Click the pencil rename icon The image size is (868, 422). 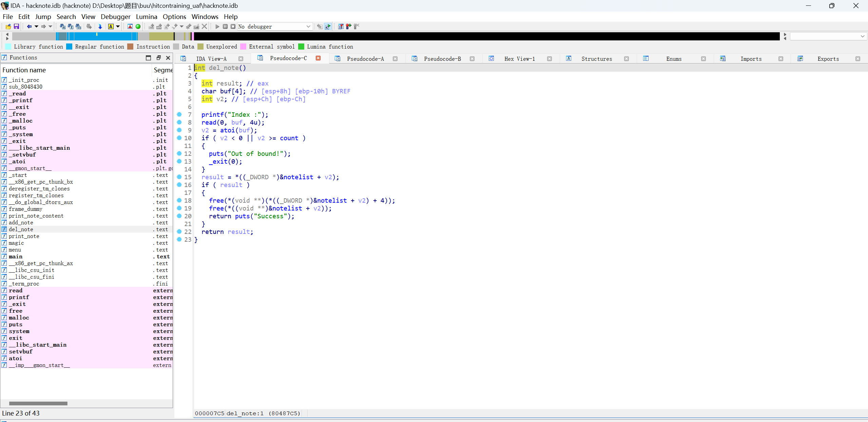196,26
